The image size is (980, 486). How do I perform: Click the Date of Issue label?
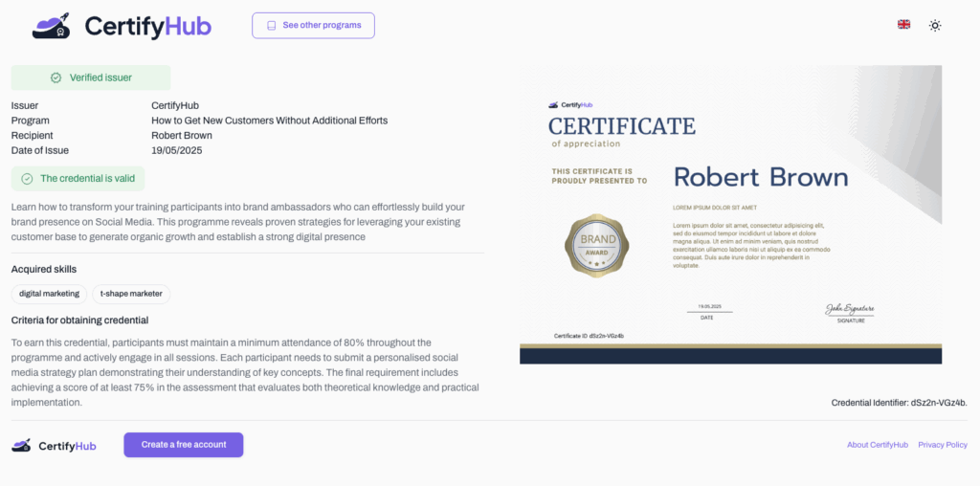click(40, 150)
